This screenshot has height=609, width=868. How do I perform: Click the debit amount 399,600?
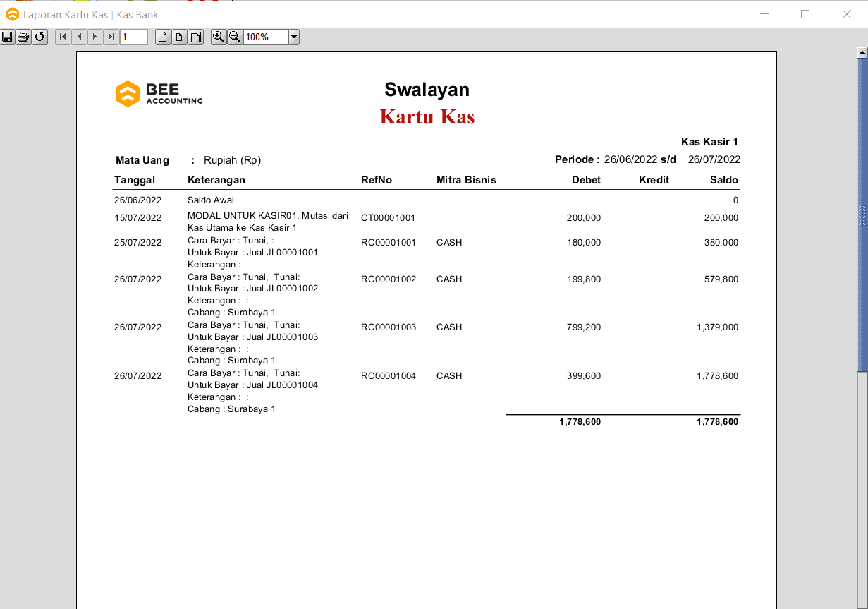tap(584, 376)
